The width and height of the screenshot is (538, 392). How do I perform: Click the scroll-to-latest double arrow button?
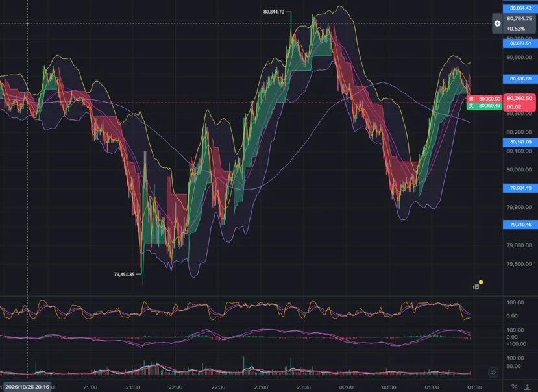[493, 372]
